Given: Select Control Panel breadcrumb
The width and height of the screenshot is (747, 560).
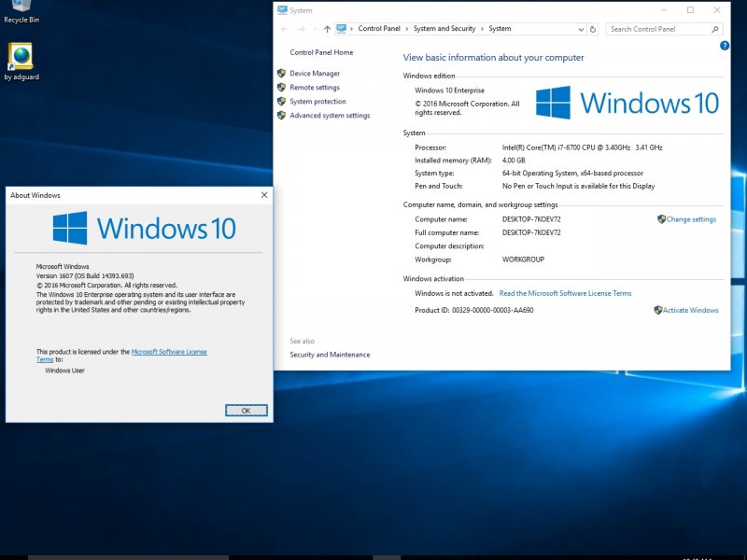Looking at the screenshot, I should point(379,29).
